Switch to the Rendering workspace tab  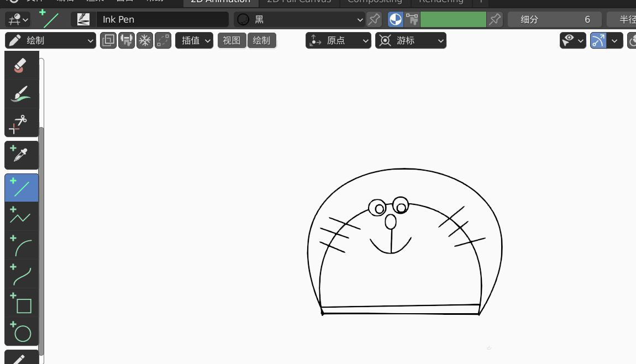(x=441, y=2)
